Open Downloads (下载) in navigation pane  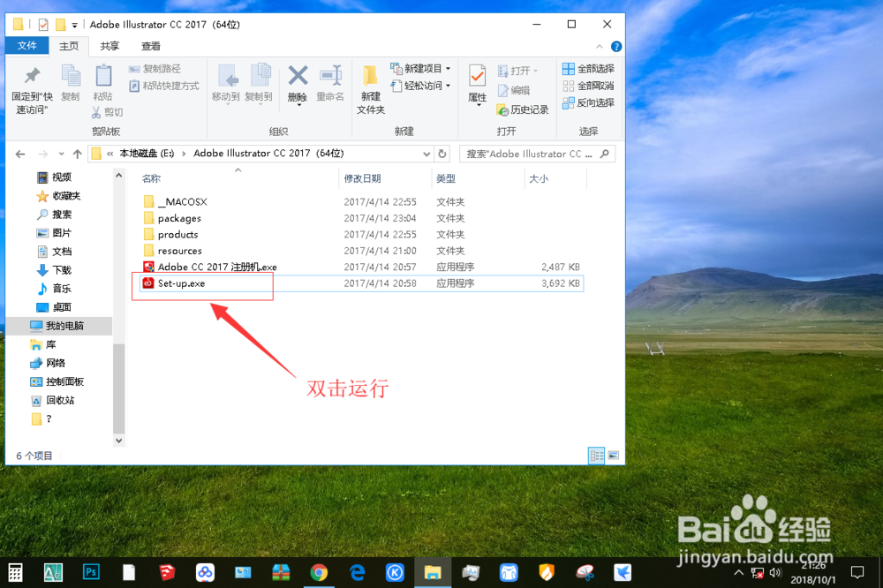click(x=55, y=270)
